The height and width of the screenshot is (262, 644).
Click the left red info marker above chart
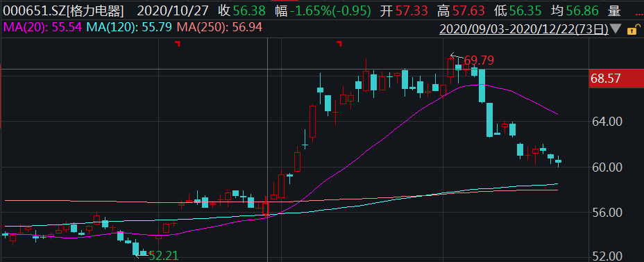[x=178, y=43]
